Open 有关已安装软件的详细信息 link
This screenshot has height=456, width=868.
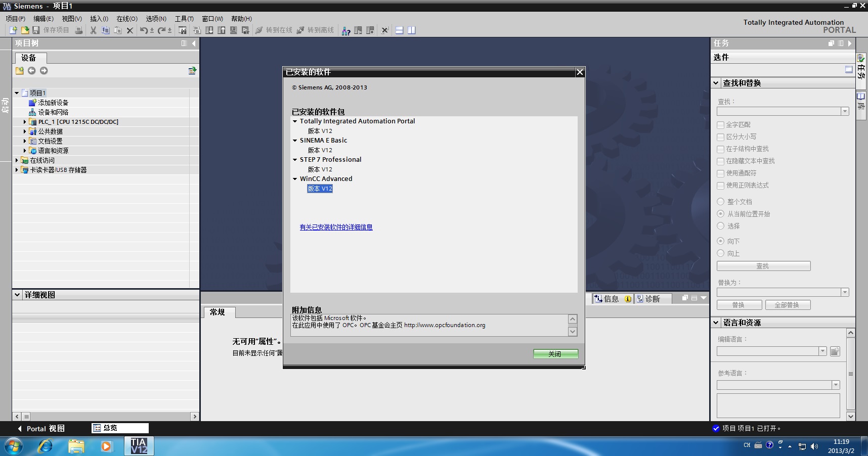point(336,227)
